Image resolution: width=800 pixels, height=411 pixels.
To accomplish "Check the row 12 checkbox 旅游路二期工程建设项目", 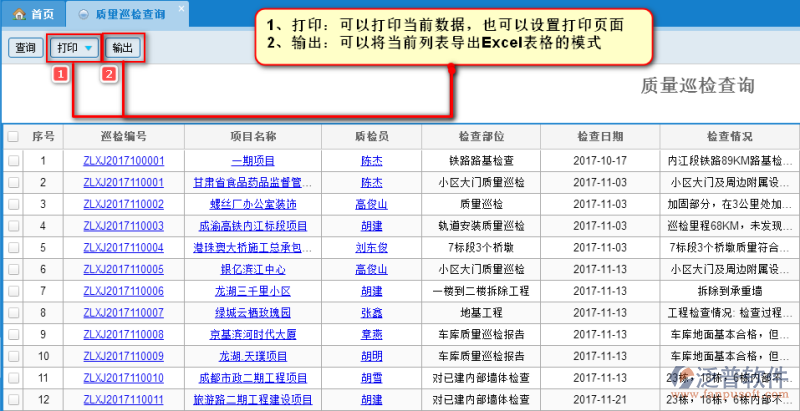I will [x=13, y=399].
